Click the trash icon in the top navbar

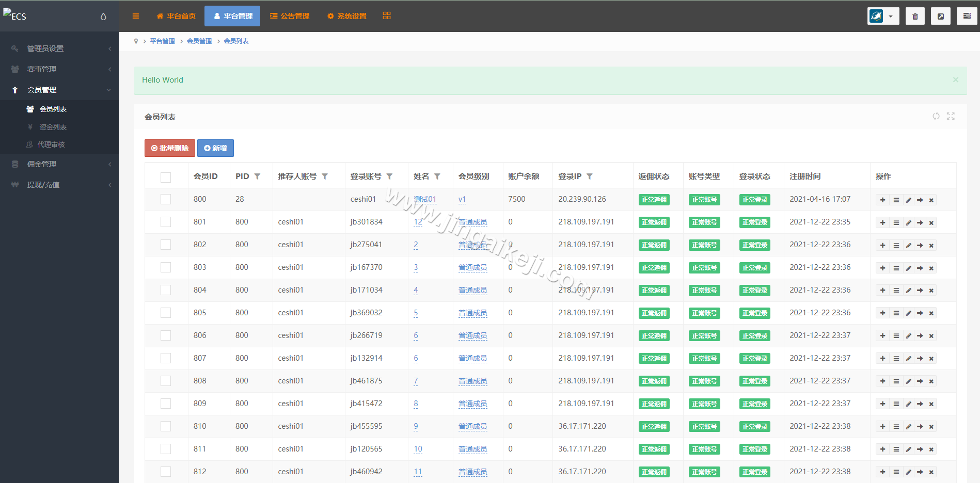point(915,16)
